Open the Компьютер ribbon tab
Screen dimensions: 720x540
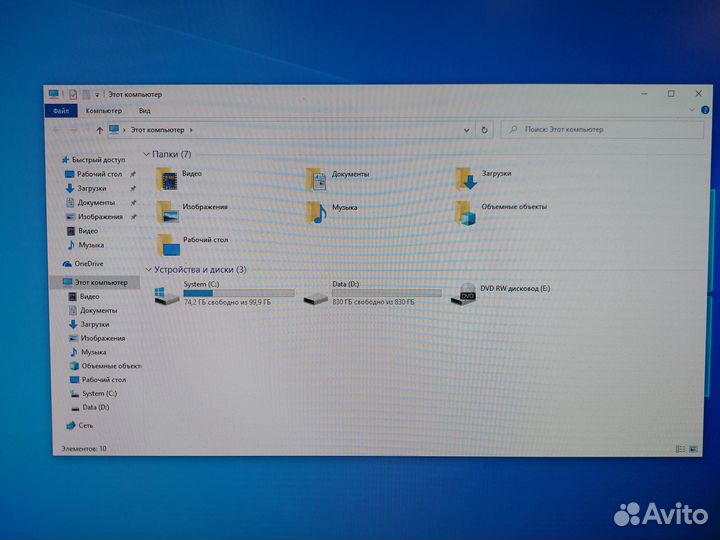coord(104,111)
